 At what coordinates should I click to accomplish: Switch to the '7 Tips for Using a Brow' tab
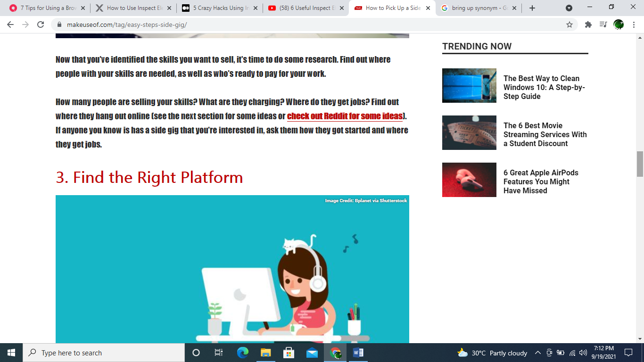(x=45, y=8)
